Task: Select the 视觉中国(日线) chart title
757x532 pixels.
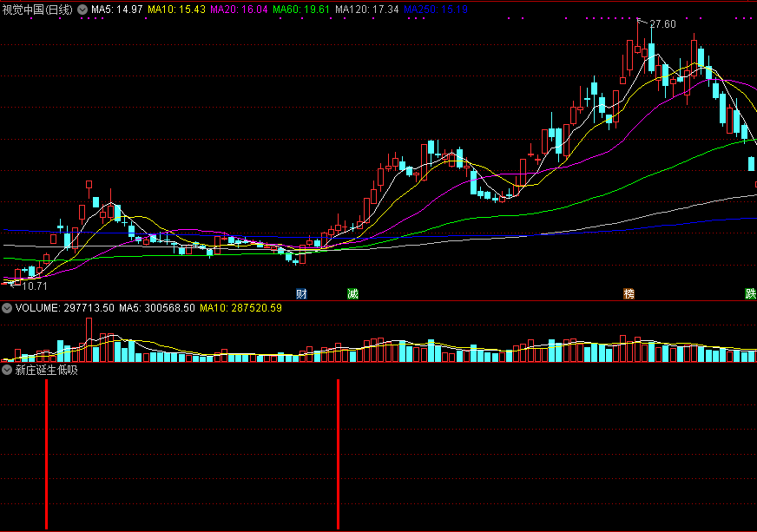Action: tap(37, 10)
